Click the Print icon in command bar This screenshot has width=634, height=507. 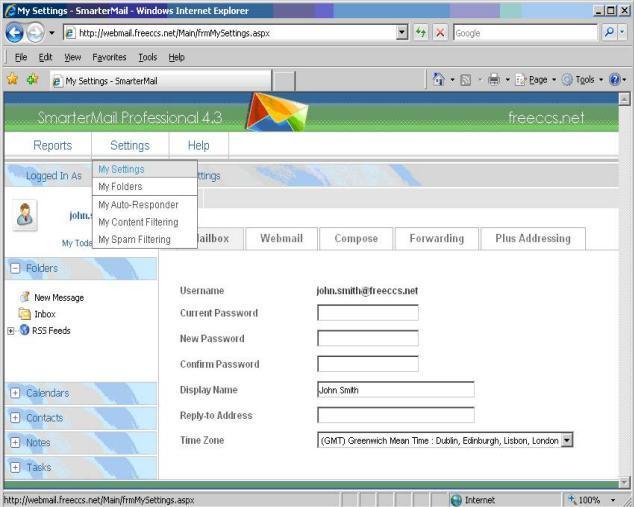tap(494, 80)
